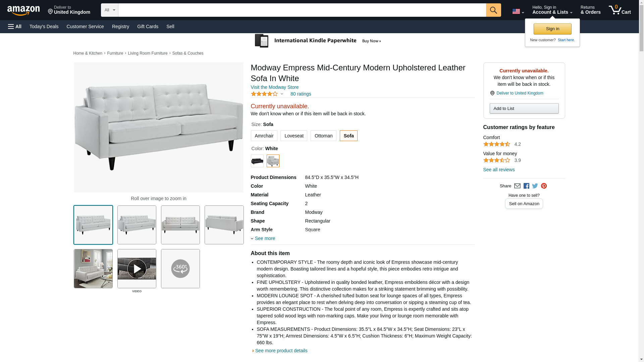Go to Amazon home logo
644x362 pixels.
click(x=23, y=10)
